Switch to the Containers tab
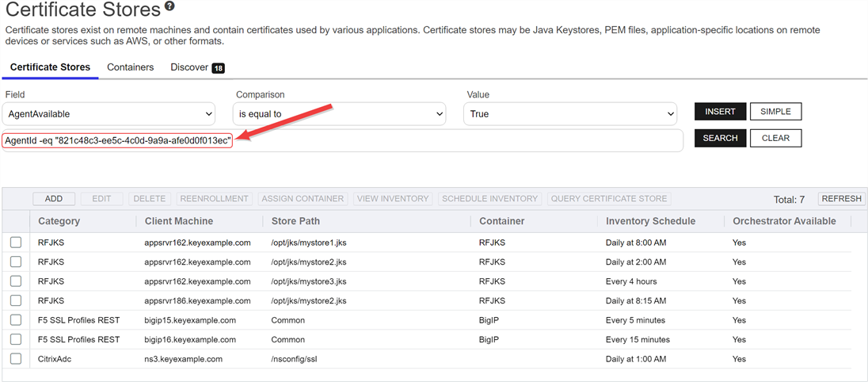The width and height of the screenshot is (868, 382). click(130, 67)
